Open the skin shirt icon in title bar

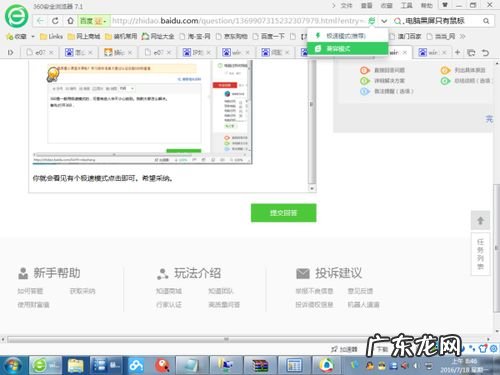[445, 5]
